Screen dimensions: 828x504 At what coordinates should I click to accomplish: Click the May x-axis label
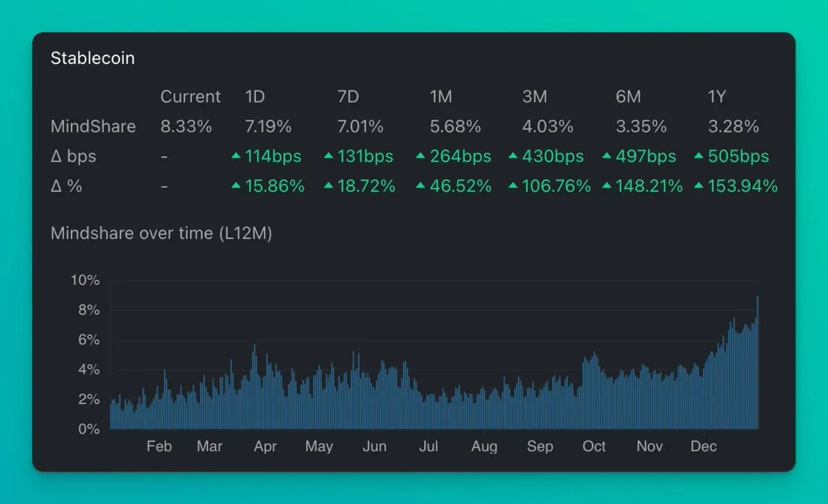(319, 447)
